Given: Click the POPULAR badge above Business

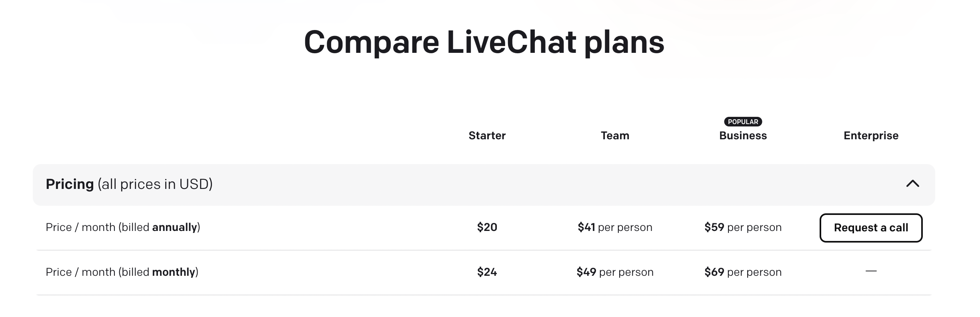Looking at the screenshot, I should coord(743,122).
